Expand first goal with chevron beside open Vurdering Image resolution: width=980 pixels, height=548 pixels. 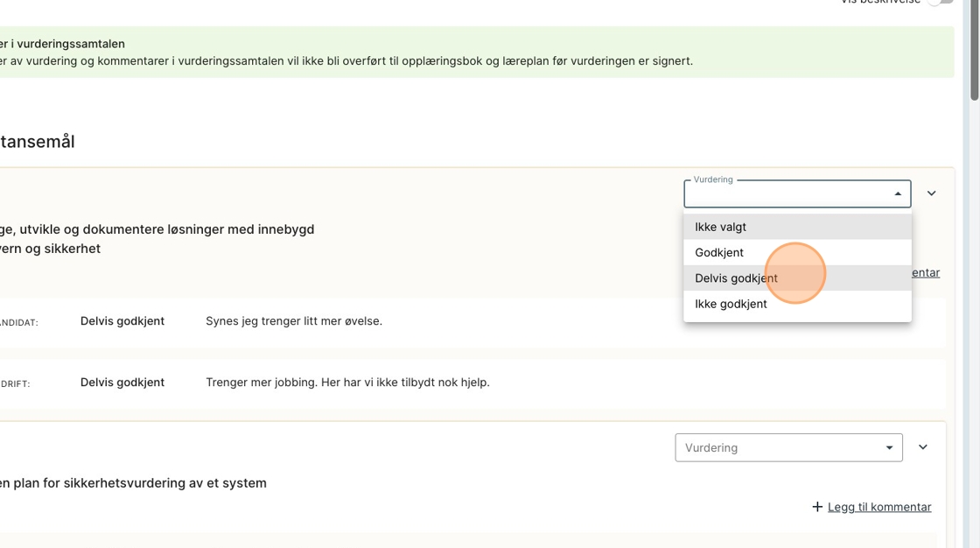[931, 193]
